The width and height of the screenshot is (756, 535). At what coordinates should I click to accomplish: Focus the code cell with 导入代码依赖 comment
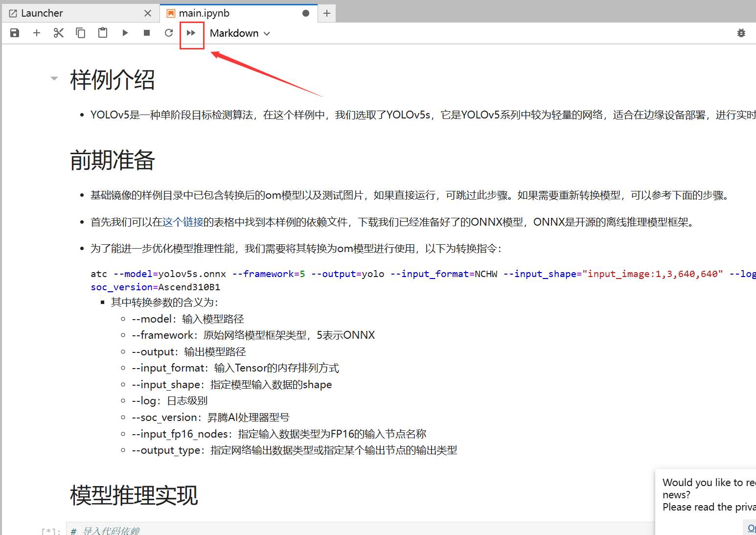pos(361,529)
